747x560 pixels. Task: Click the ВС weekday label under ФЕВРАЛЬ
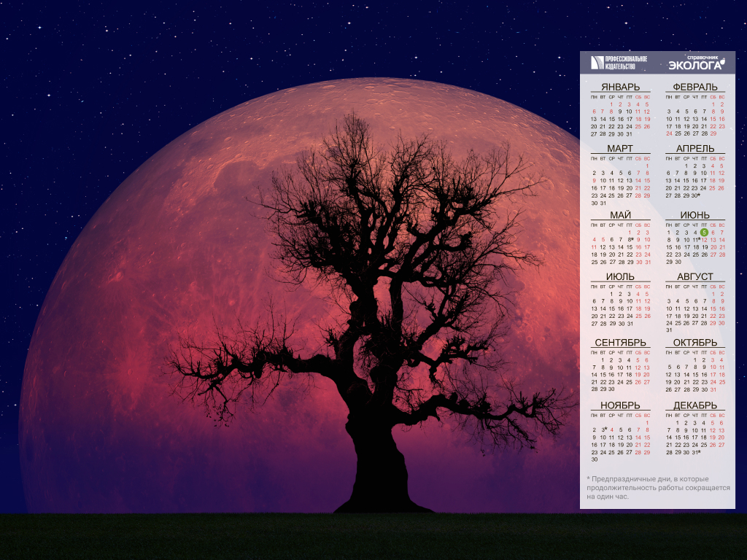[721, 97]
